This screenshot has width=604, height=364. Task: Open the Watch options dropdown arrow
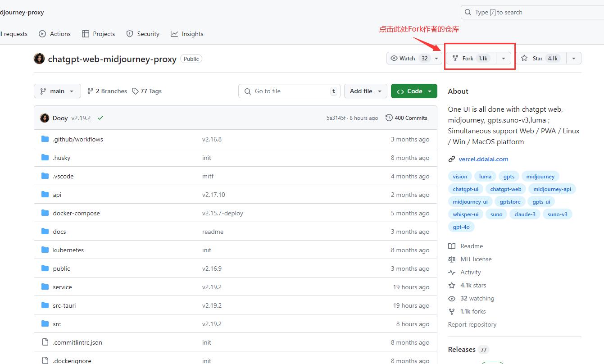click(437, 58)
